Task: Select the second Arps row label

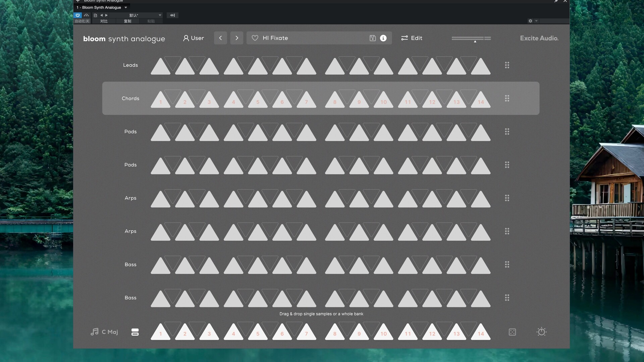Action: point(130,231)
